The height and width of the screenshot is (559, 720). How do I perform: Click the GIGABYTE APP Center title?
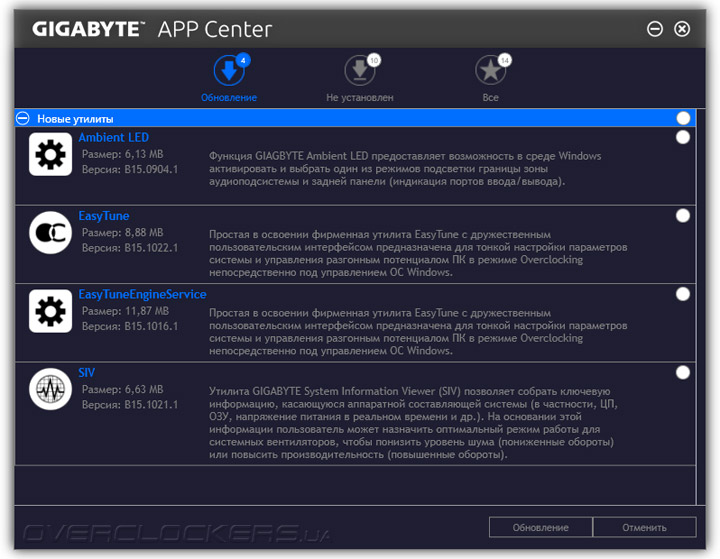[152, 29]
